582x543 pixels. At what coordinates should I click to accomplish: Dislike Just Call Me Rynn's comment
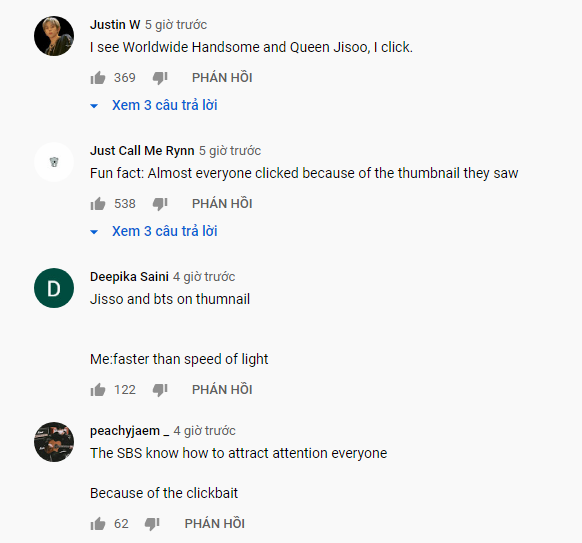pos(160,204)
